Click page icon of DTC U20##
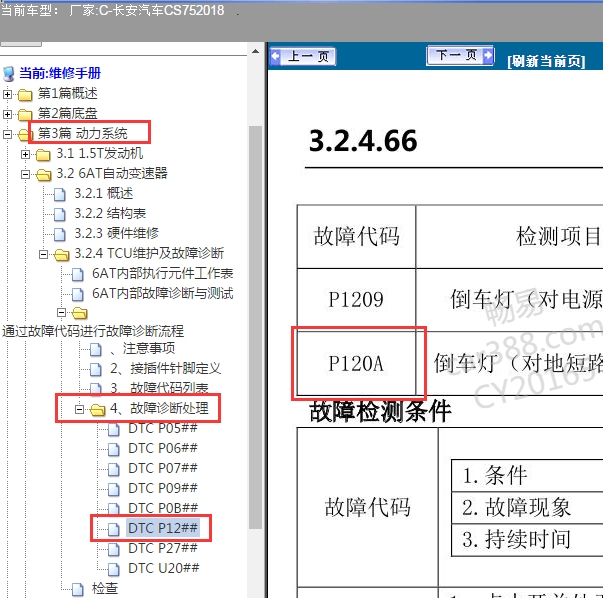This screenshot has height=598, width=603. pos(114,570)
